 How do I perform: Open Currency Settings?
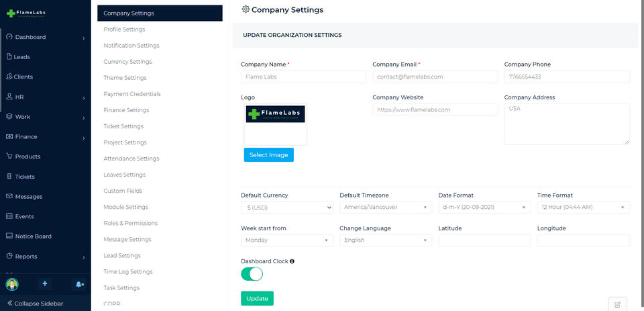click(127, 62)
